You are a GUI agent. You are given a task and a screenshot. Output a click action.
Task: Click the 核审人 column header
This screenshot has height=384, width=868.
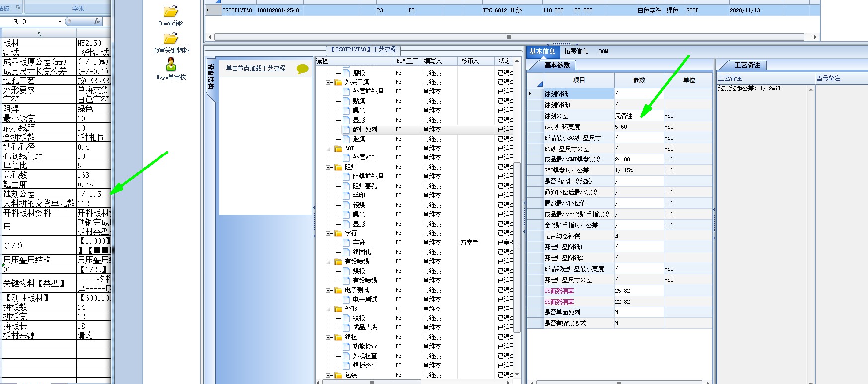coord(476,61)
